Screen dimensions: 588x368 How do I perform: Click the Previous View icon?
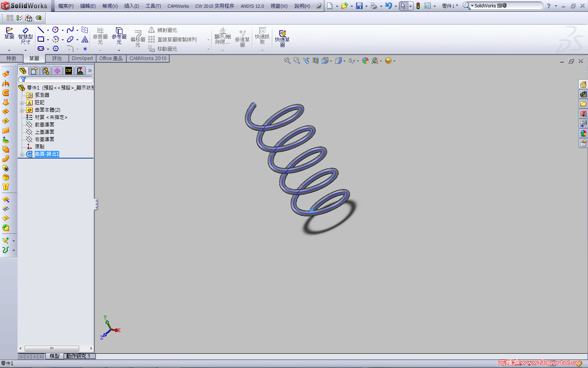click(306, 61)
